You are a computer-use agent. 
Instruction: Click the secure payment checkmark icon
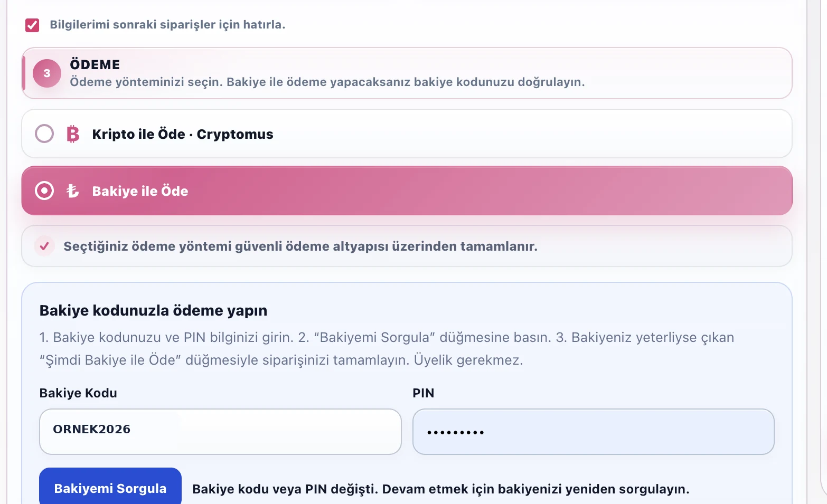pyautogui.click(x=45, y=246)
